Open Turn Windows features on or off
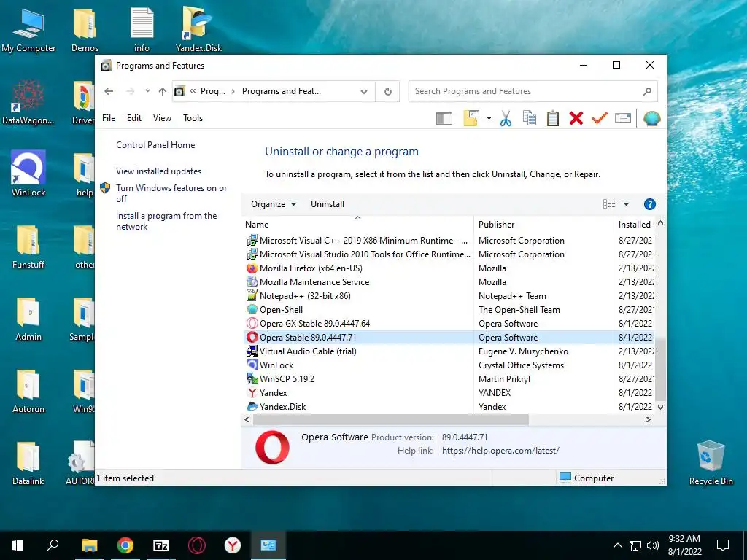The image size is (747, 560). pos(171,193)
